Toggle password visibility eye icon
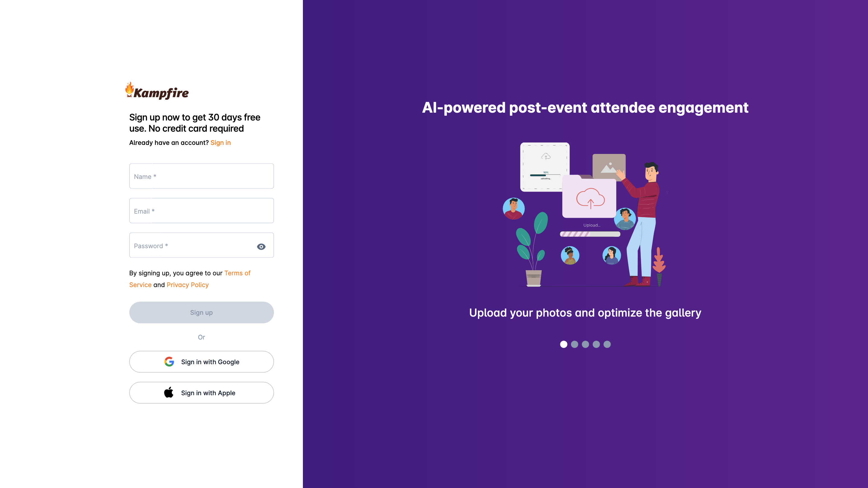Viewport: 868px width, 488px height. (x=261, y=246)
